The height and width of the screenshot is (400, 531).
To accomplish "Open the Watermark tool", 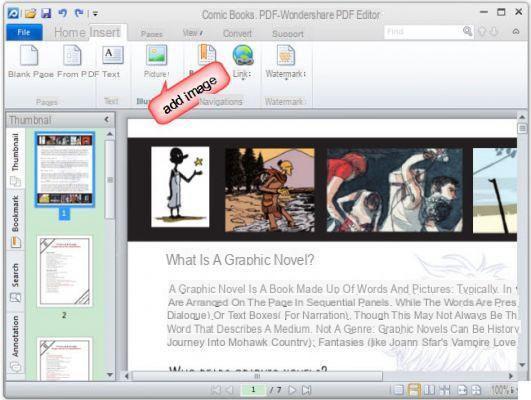I will coord(285,61).
